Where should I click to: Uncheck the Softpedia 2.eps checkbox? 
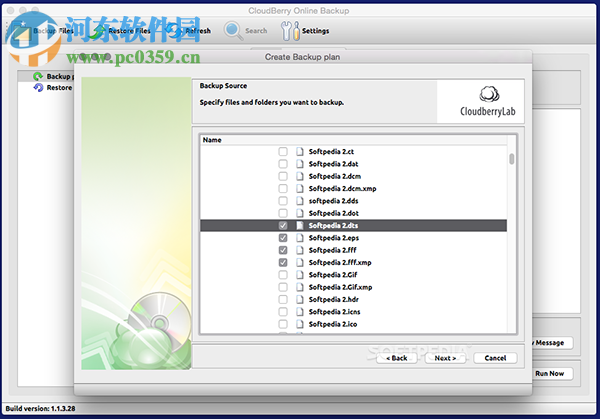point(283,238)
